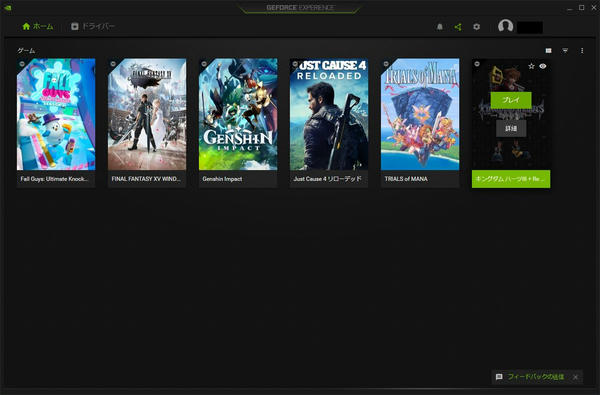The height and width of the screenshot is (395, 600).
Task: Click the green share icon
Action: [x=458, y=27]
